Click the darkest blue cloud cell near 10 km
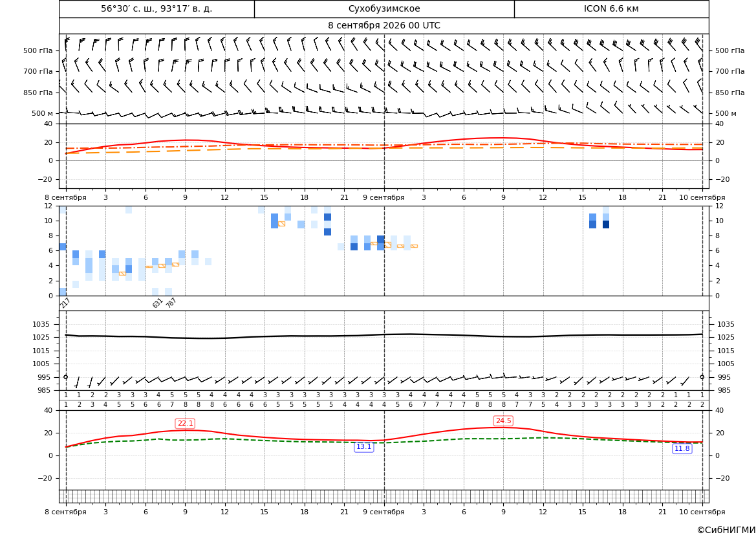The height and width of the screenshot is (535, 756). pyautogui.click(x=606, y=224)
